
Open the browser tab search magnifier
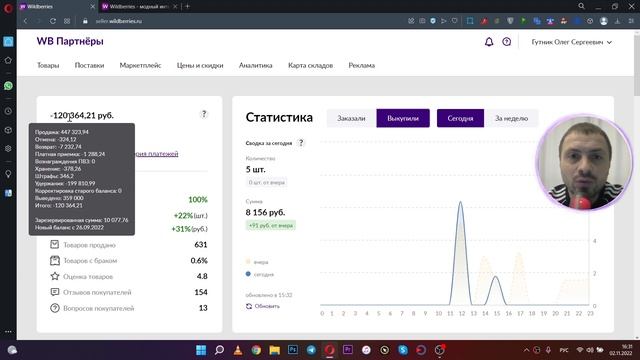(x=581, y=6)
